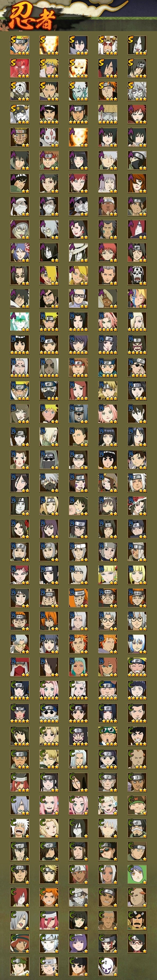Pick the S-rank ninja wearing a Hokage hat

(x=108, y=45)
